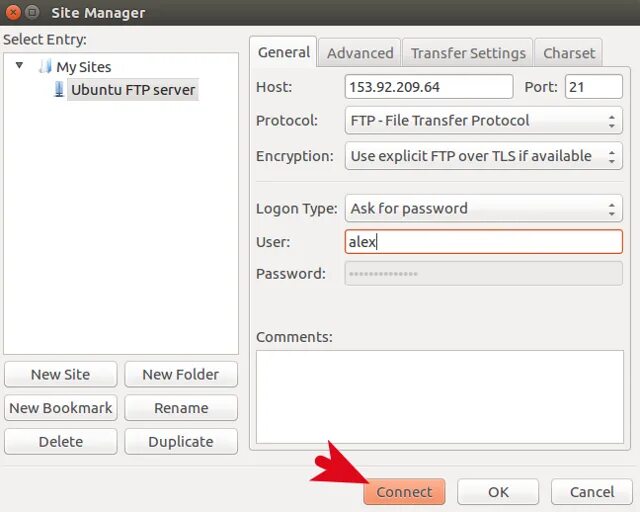The image size is (640, 512).
Task: Connect to the FTP server
Action: 404,492
